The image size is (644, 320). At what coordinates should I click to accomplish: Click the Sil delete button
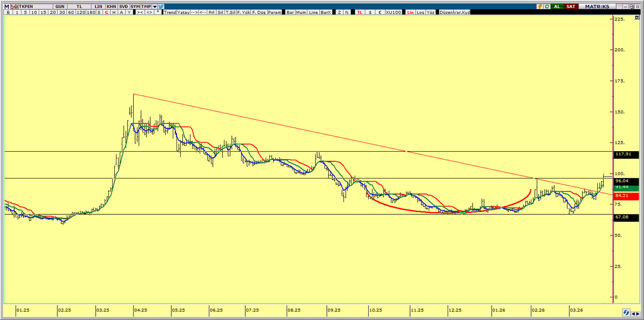pyautogui.click(x=221, y=12)
